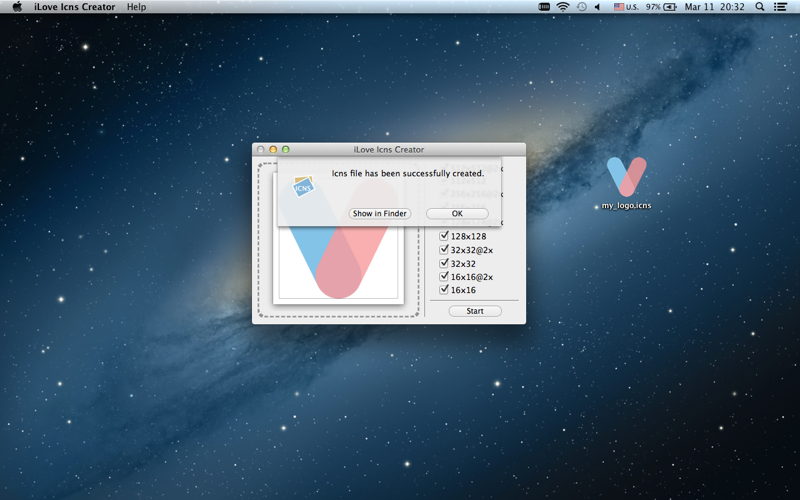Open the Help menu
The height and width of the screenshot is (500, 800).
click(136, 7)
